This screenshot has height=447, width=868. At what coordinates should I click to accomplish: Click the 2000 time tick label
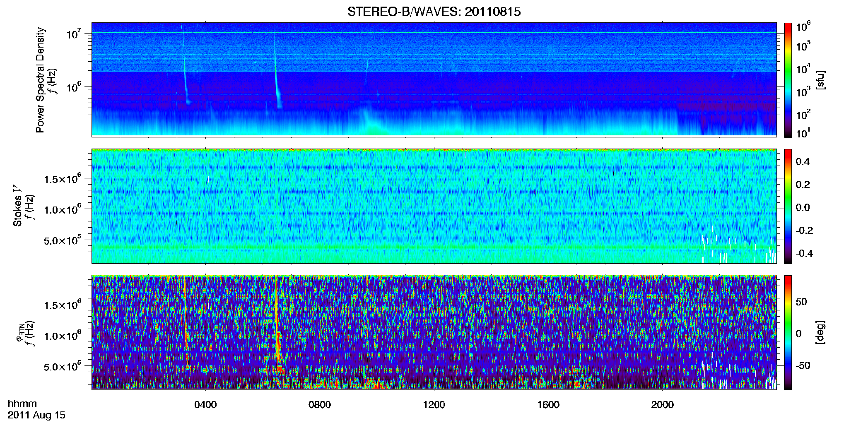pyautogui.click(x=662, y=405)
